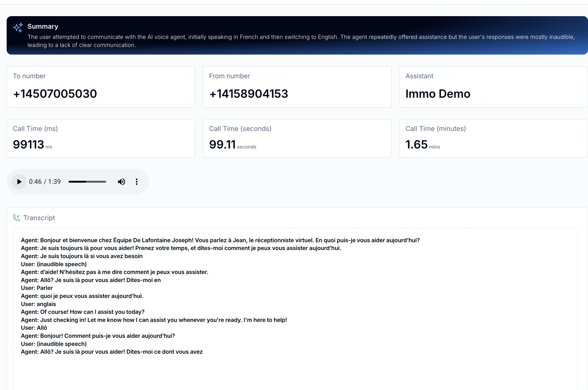Click the green incoming-call Transcript icon
Screen dimensions: 588x390
pyautogui.click(x=17, y=217)
